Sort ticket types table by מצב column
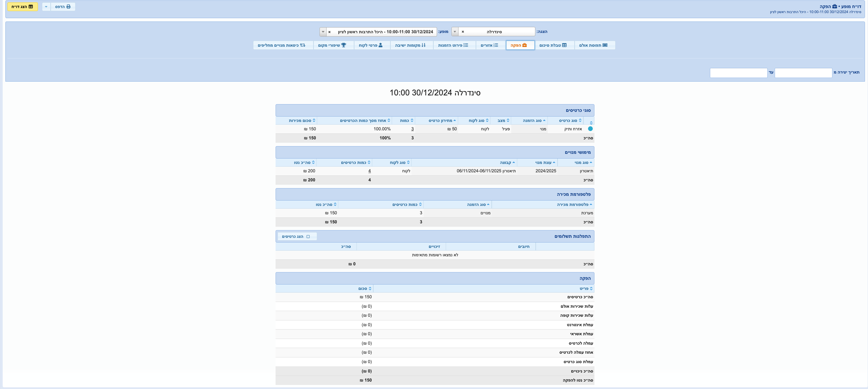Image resolution: width=868 pixels, height=389 pixels. tap(501, 120)
